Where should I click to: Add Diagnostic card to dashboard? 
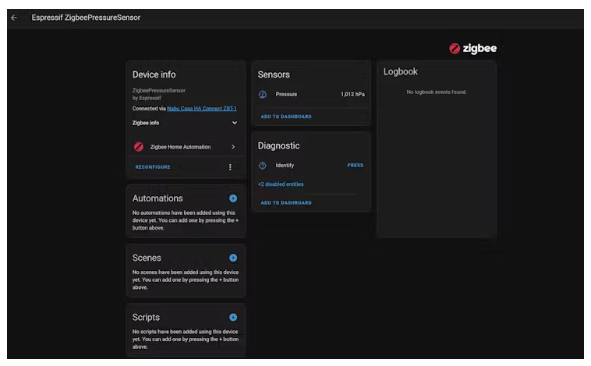(286, 203)
